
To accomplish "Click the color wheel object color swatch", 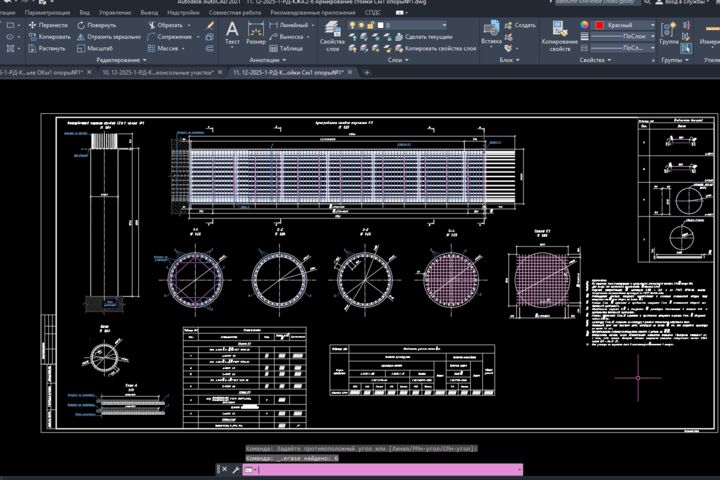I will (584, 25).
